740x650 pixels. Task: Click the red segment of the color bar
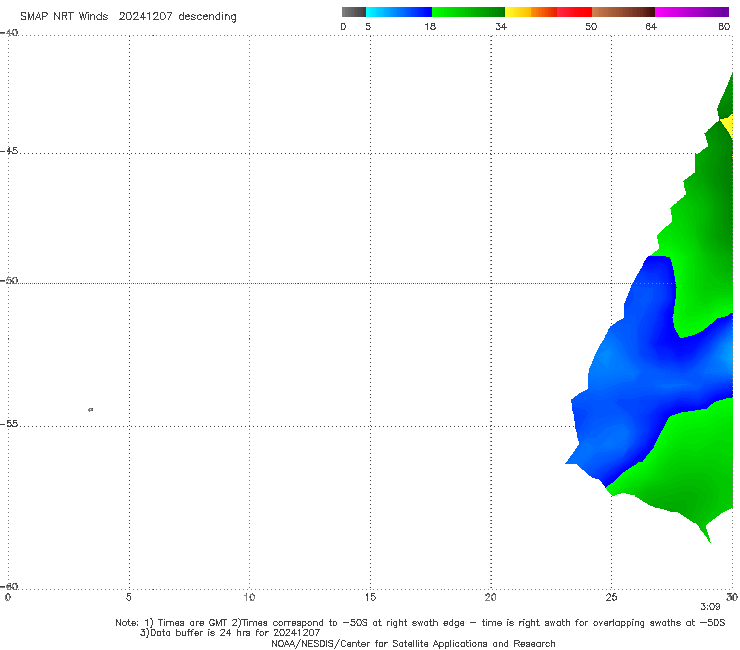pos(574,12)
